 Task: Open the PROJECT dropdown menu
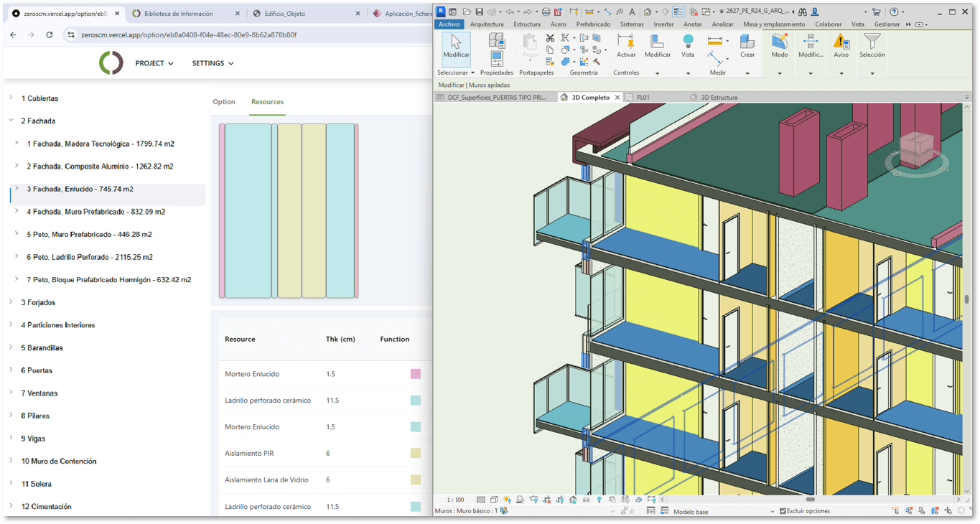[x=154, y=63]
